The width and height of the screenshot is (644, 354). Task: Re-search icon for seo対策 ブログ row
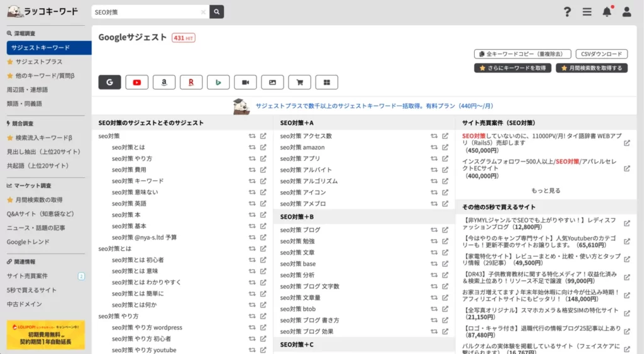[434, 230]
